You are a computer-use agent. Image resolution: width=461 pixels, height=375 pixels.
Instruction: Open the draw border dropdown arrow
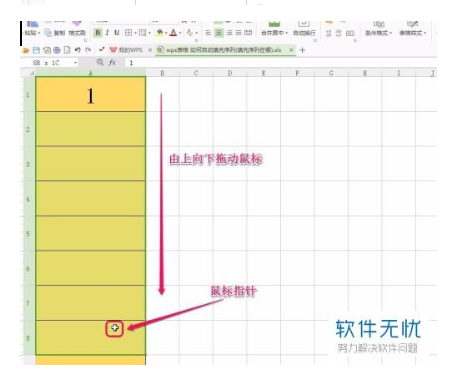[150, 33]
